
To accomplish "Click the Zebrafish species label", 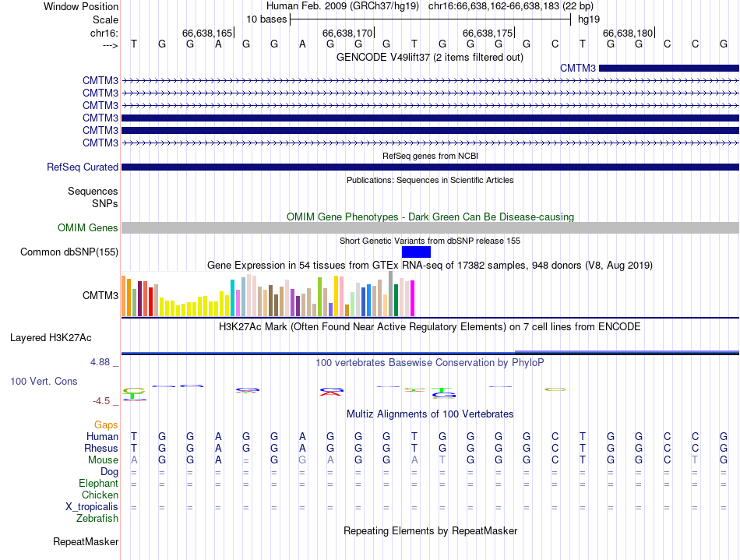I will coord(97,519).
